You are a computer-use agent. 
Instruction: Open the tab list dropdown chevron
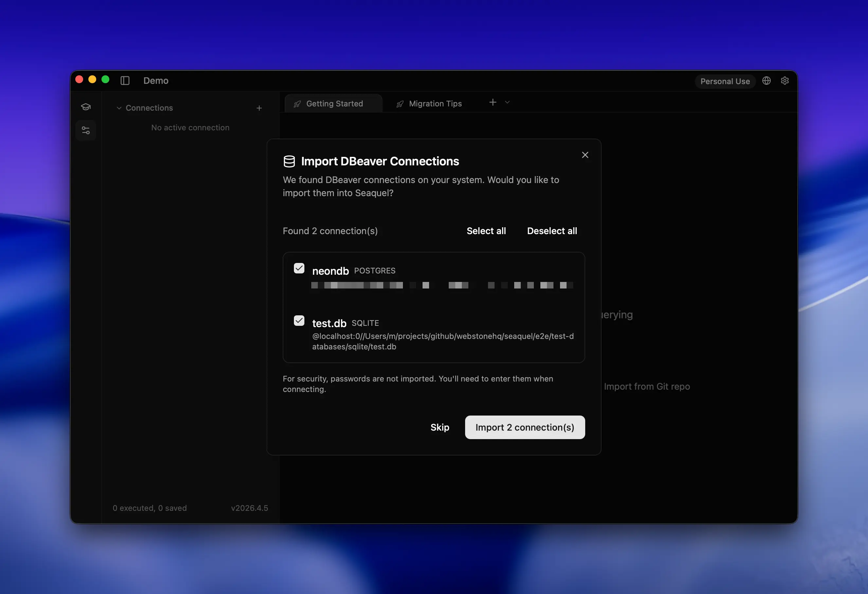(x=507, y=102)
